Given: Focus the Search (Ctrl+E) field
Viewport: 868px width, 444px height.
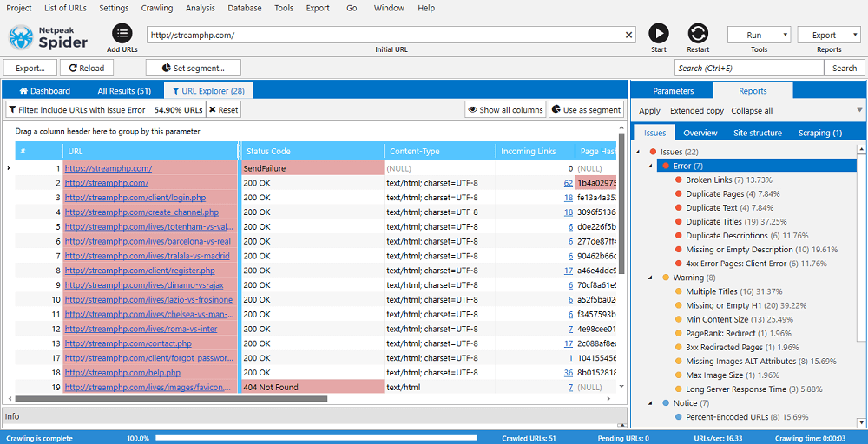Looking at the screenshot, I should pyautogui.click(x=749, y=68).
